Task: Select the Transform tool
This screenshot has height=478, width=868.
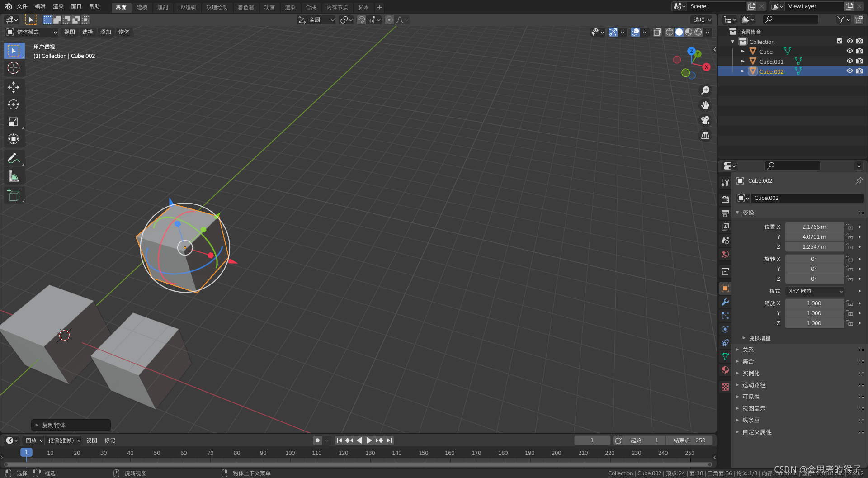Action: (x=14, y=139)
